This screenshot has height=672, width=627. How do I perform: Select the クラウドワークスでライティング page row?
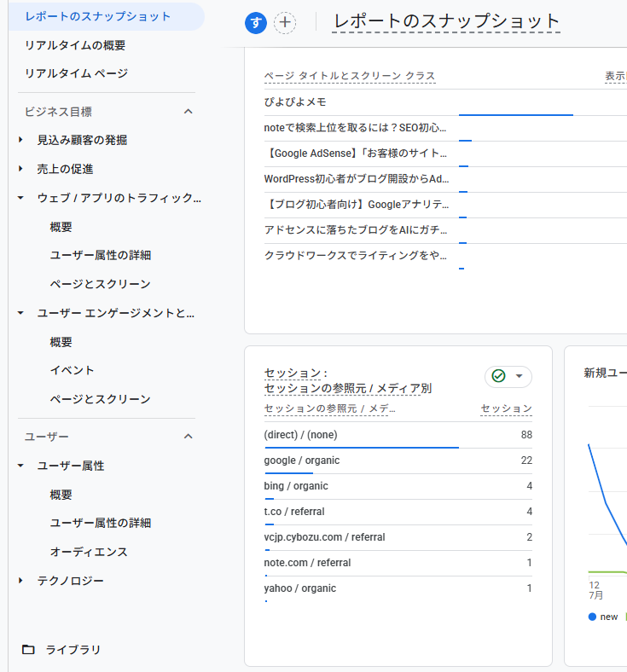(355, 256)
